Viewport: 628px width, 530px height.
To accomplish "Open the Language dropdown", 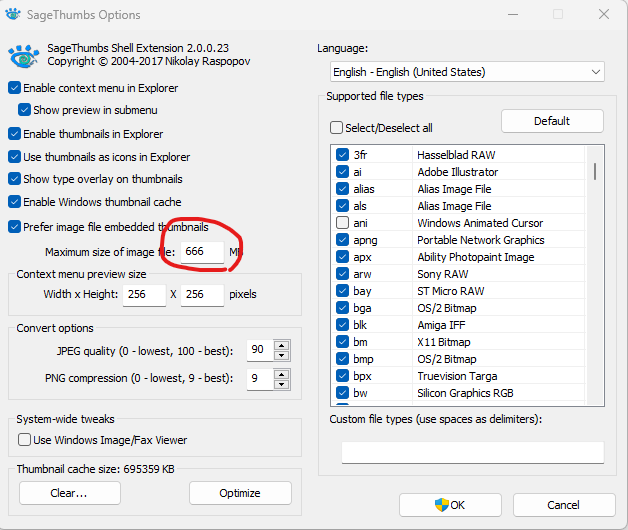I will pyautogui.click(x=467, y=72).
